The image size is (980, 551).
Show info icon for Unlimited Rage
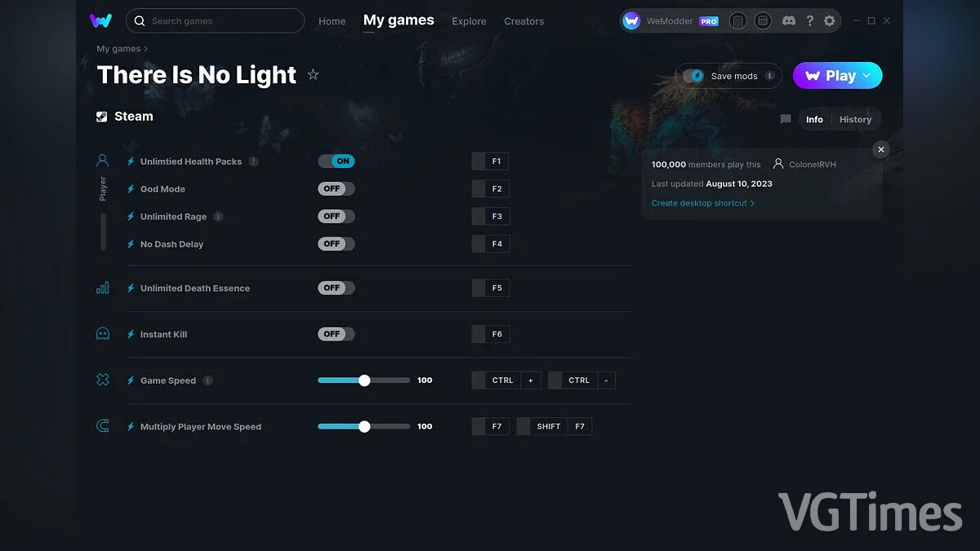click(x=218, y=216)
